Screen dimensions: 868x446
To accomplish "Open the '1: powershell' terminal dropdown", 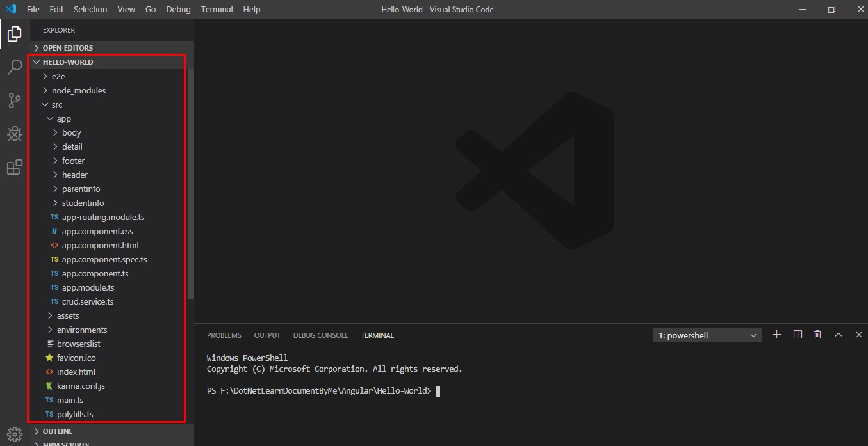I will 707,335.
